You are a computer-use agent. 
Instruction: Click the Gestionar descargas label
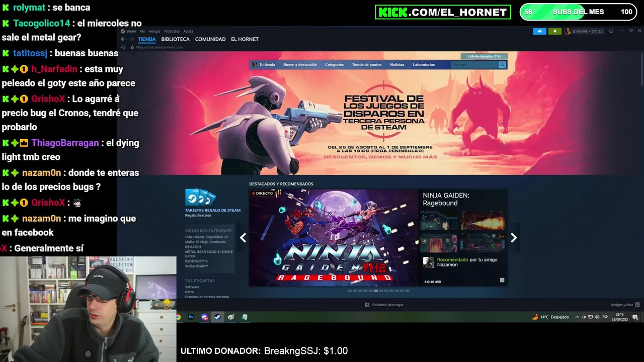click(x=387, y=305)
